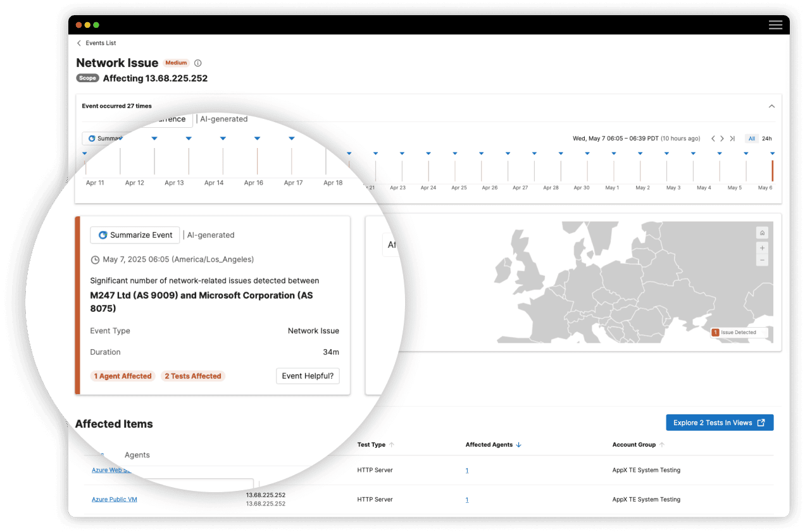The image size is (805, 532).
Task: Zoom out on the map
Action: click(763, 260)
